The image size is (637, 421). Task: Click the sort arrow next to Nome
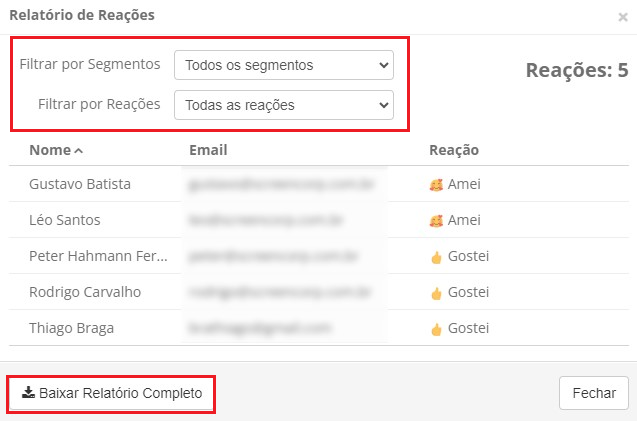(x=79, y=151)
